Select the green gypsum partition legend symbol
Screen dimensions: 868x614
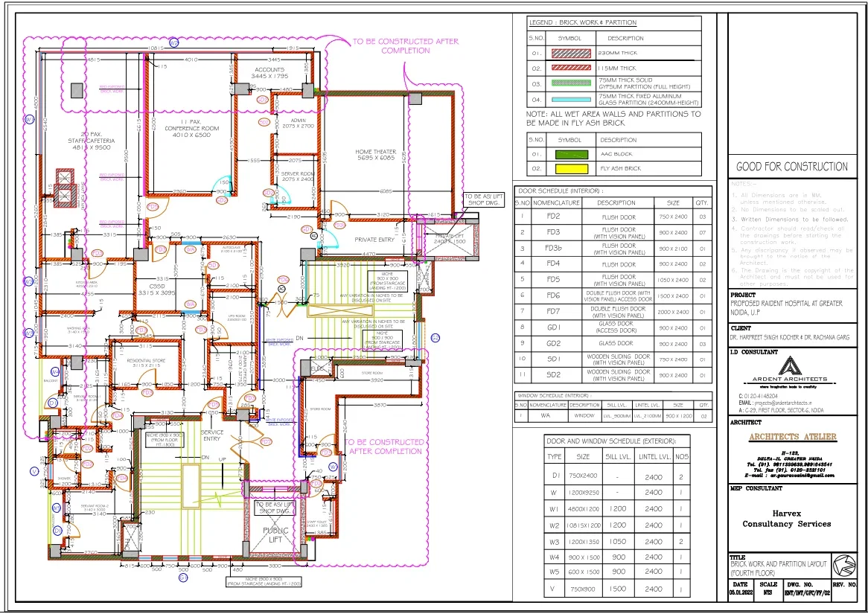click(571, 83)
